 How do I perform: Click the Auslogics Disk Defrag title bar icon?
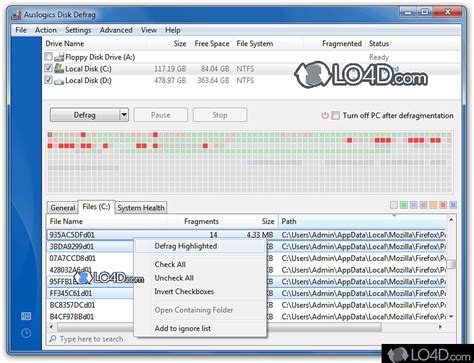click(x=16, y=15)
